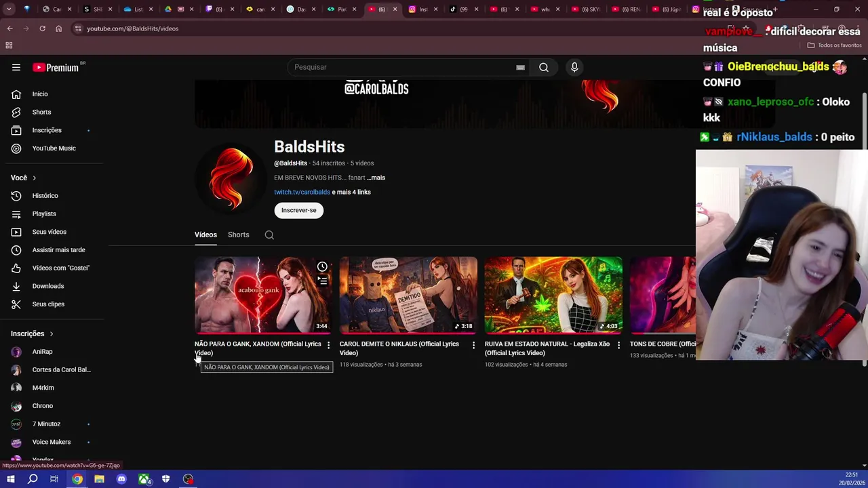Viewport: 868px width, 488px height.
Task: Click the channel search magnifier icon
Action: click(269, 235)
